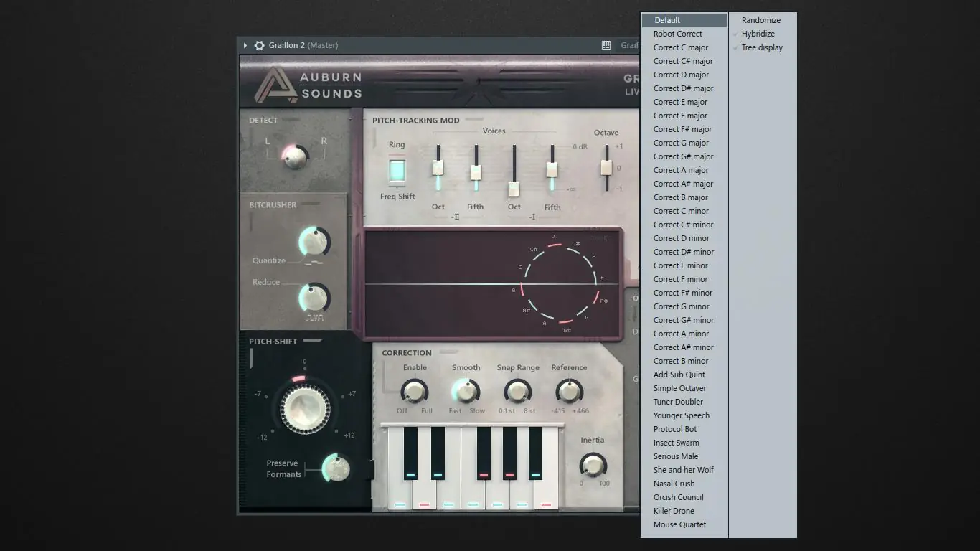Image resolution: width=980 pixels, height=551 pixels.
Task: Pick the Correct C major preset
Action: pos(684,47)
